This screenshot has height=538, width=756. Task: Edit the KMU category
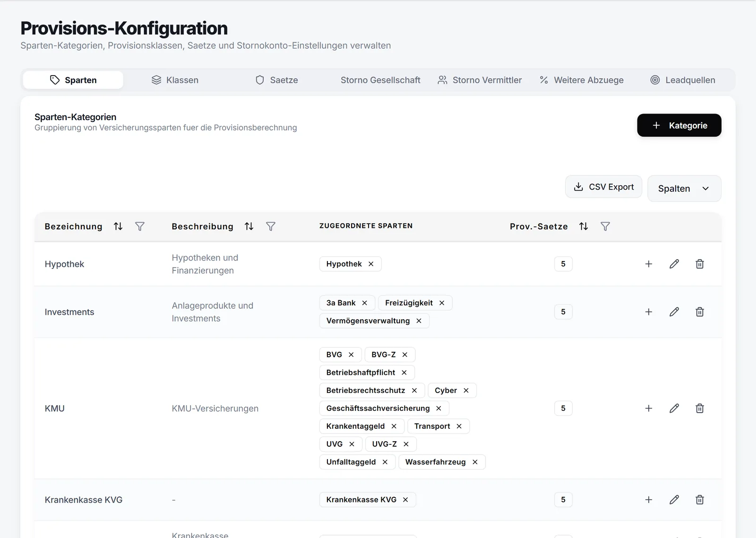[674, 408]
